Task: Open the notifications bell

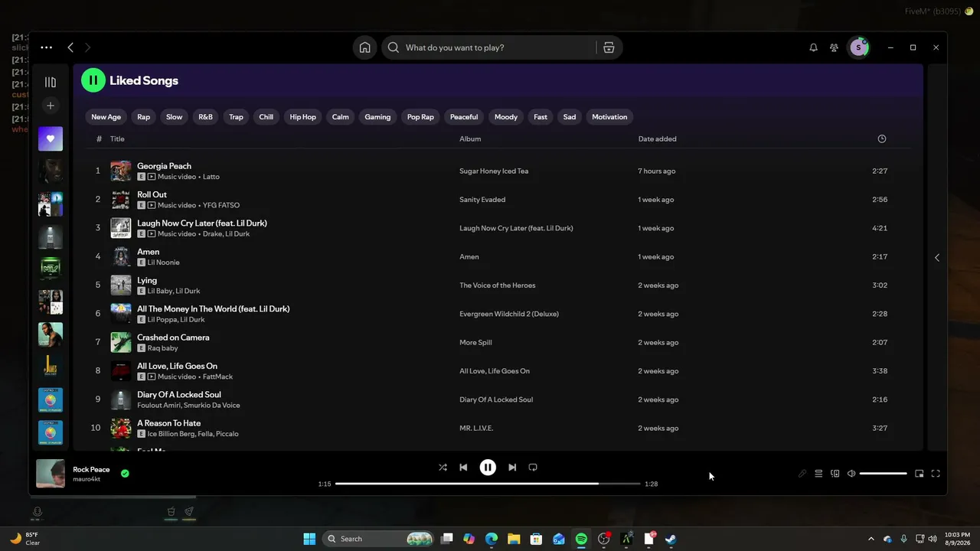Action: point(813,47)
